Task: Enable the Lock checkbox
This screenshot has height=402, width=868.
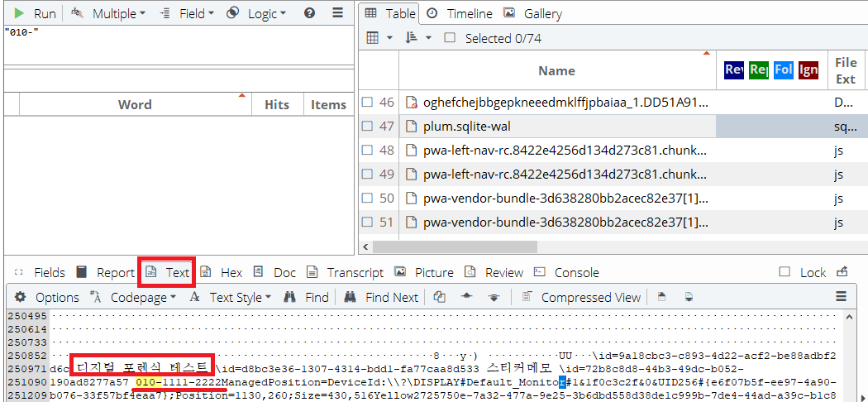Action: tap(785, 272)
